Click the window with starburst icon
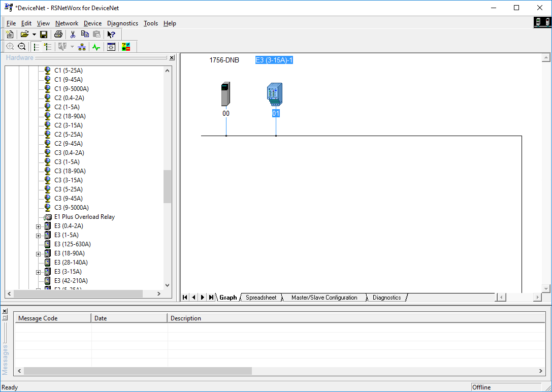The height and width of the screenshot is (392, 552). click(111, 46)
